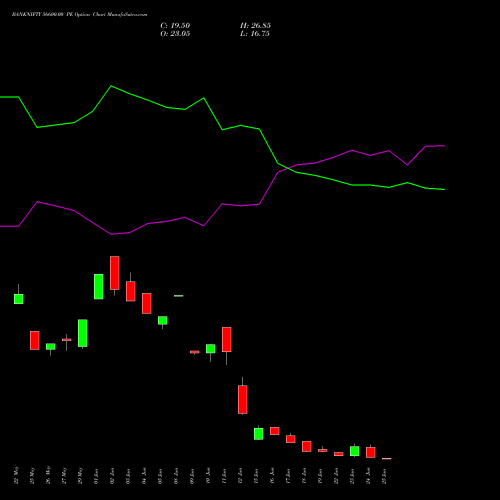Click the red candle above 03 Jun
Screen dimensions: 500x500
click(131, 291)
